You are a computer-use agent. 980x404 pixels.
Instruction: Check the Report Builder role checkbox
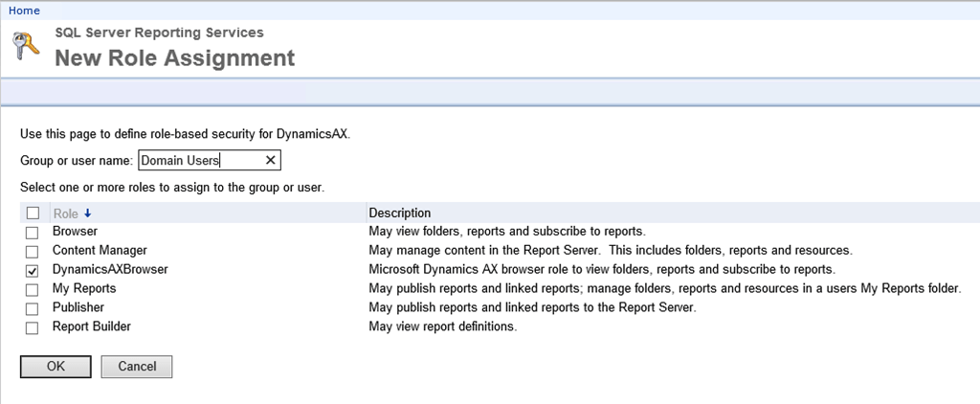pyautogui.click(x=32, y=327)
